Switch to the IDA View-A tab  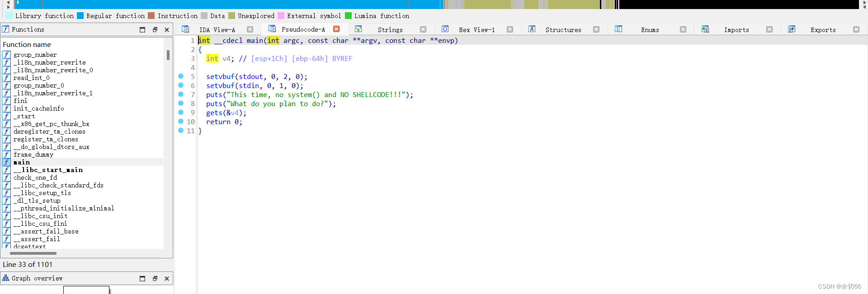point(217,30)
